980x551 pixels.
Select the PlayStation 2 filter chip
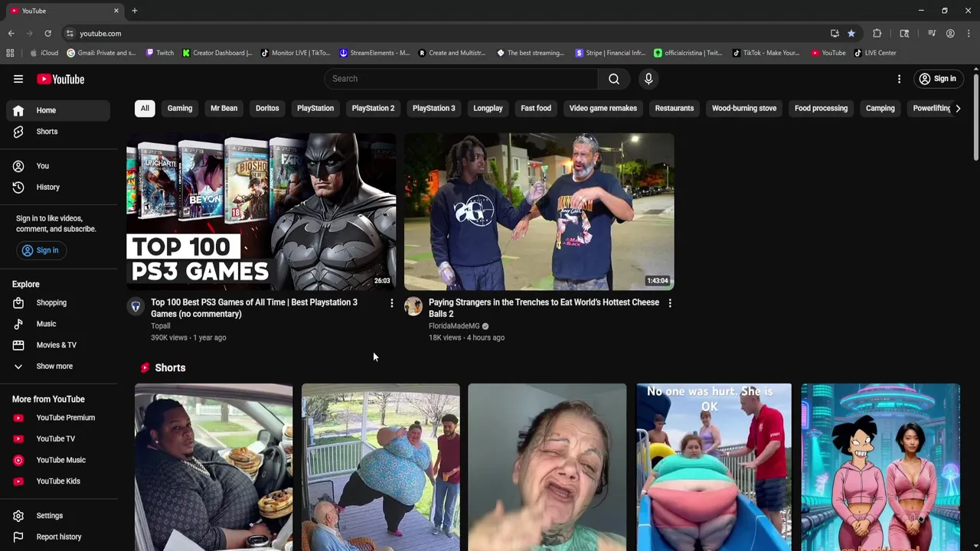coord(373,109)
